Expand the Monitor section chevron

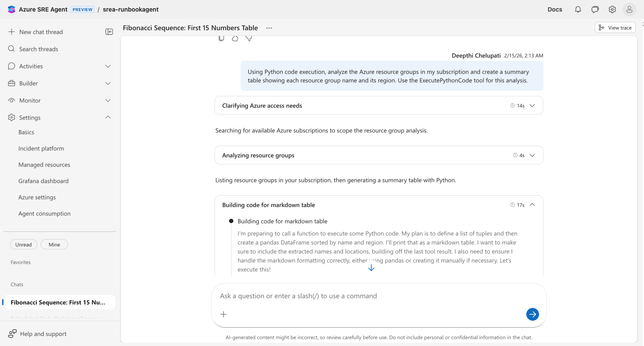[x=108, y=100]
